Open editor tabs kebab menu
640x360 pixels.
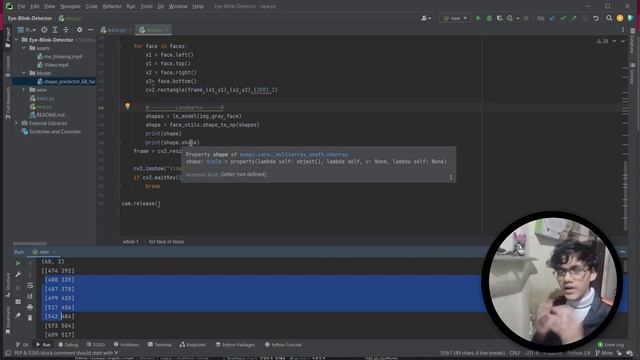pyautogui.click(x=623, y=30)
